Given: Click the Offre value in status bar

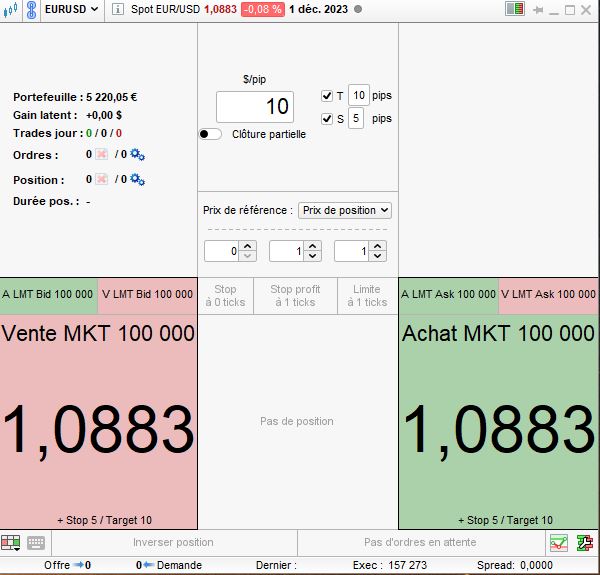Looking at the screenshot, I should [x=88, y=565].
